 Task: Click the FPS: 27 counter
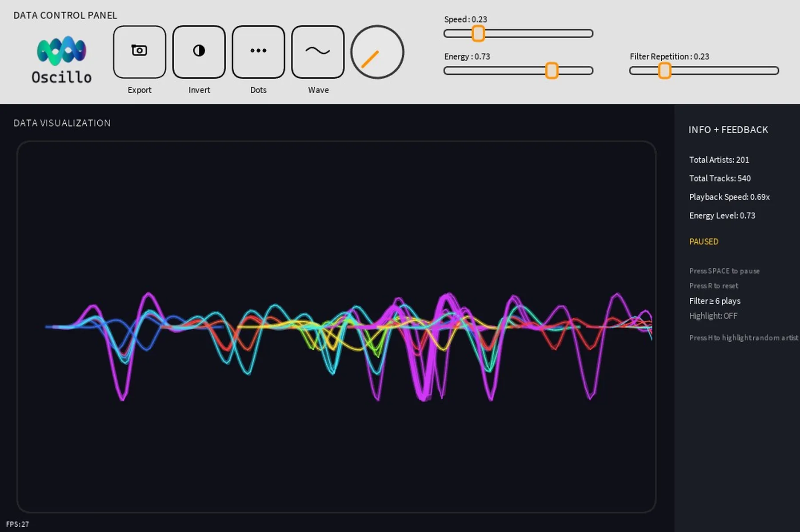tap(17, 524)
